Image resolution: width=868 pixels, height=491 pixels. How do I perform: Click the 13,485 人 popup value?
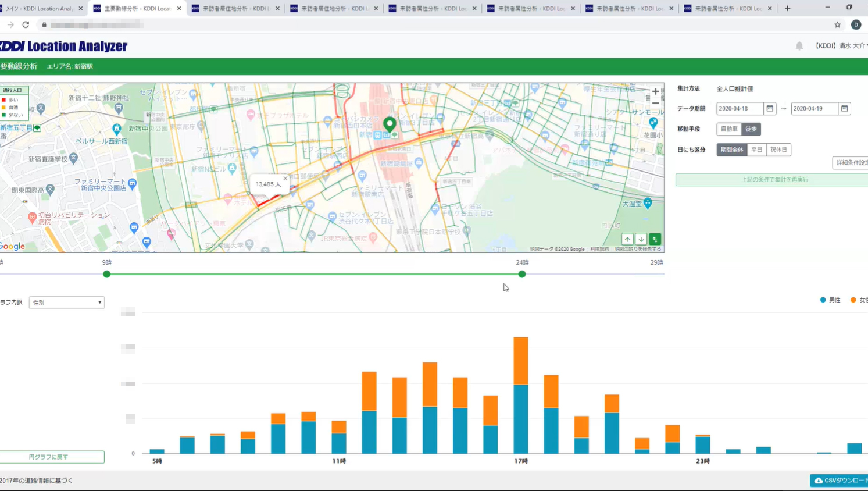pos(268,184)
